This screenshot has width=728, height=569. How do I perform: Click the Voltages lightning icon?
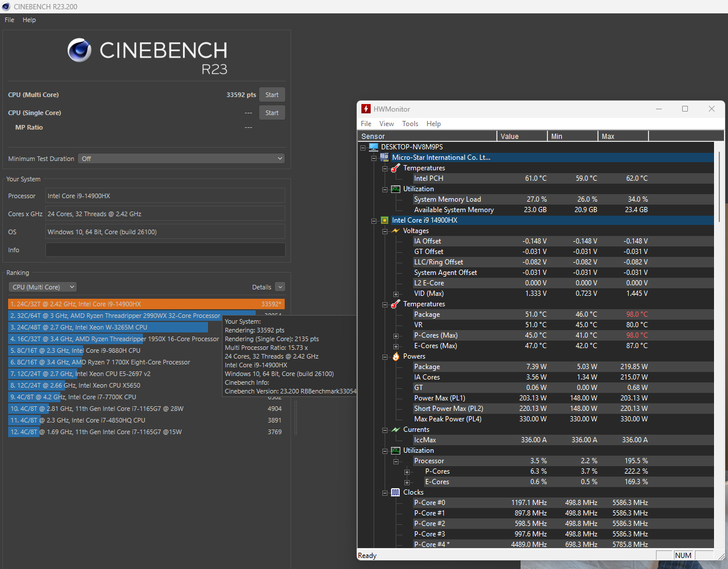point(396,231)
